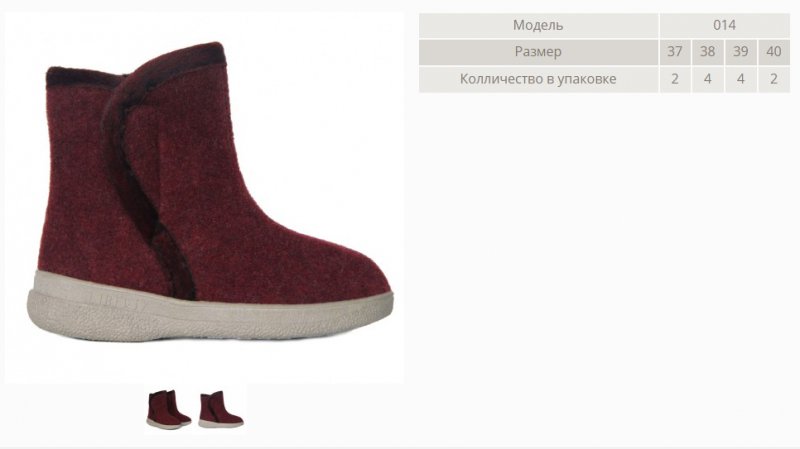Click package quantity 4 under size 39
Screen dimensions: 800x449
click(740, 79)
